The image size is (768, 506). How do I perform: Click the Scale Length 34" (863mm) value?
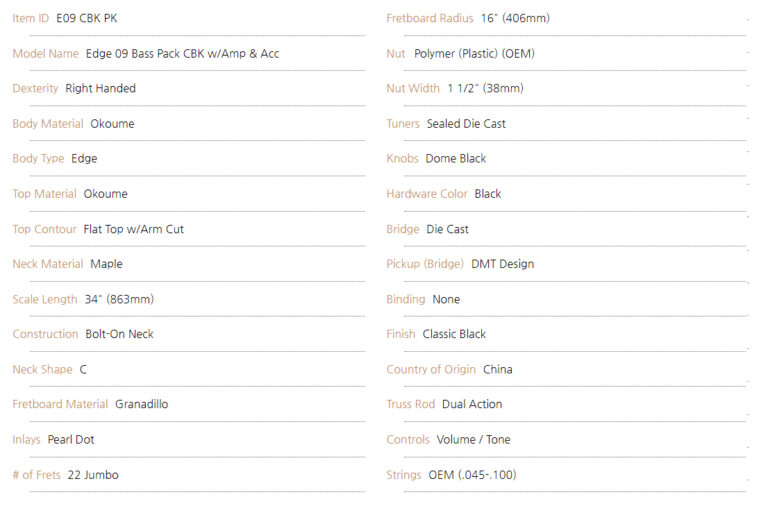coord(119,299)
